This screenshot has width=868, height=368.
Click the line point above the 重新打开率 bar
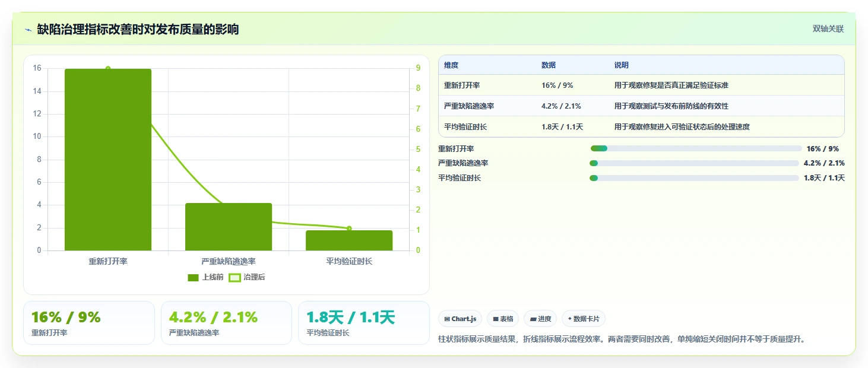click(x=108, y=69)
